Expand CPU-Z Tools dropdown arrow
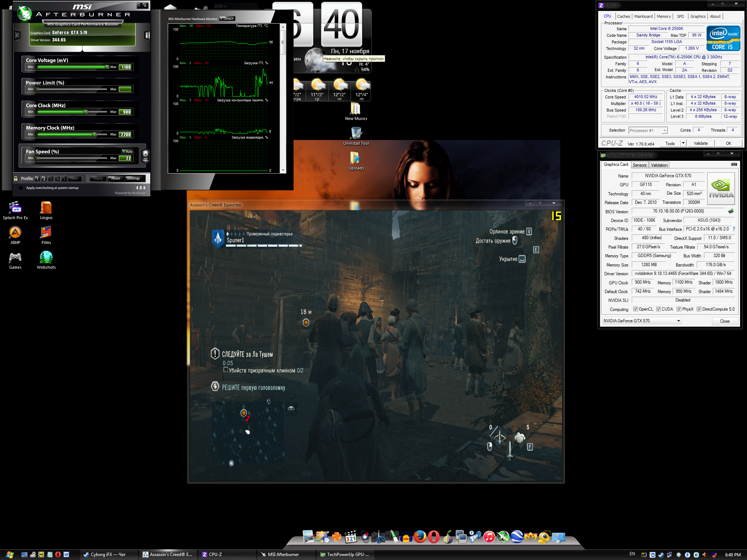 pyautogui.click(x=683, y=143)
